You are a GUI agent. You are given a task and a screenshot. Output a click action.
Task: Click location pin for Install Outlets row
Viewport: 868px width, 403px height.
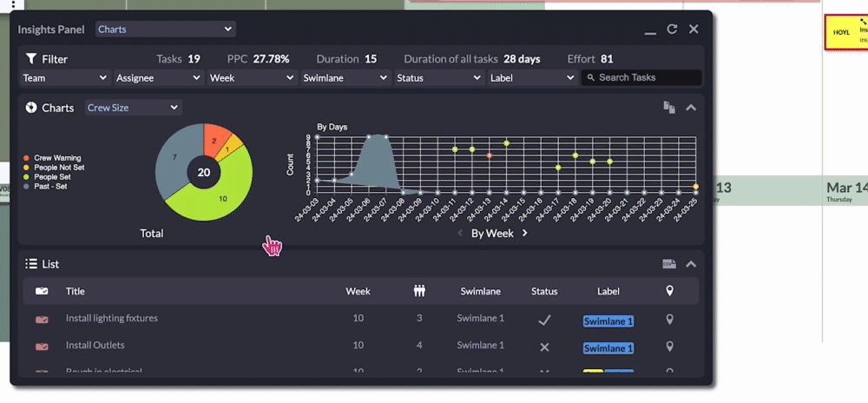[669, 346]
